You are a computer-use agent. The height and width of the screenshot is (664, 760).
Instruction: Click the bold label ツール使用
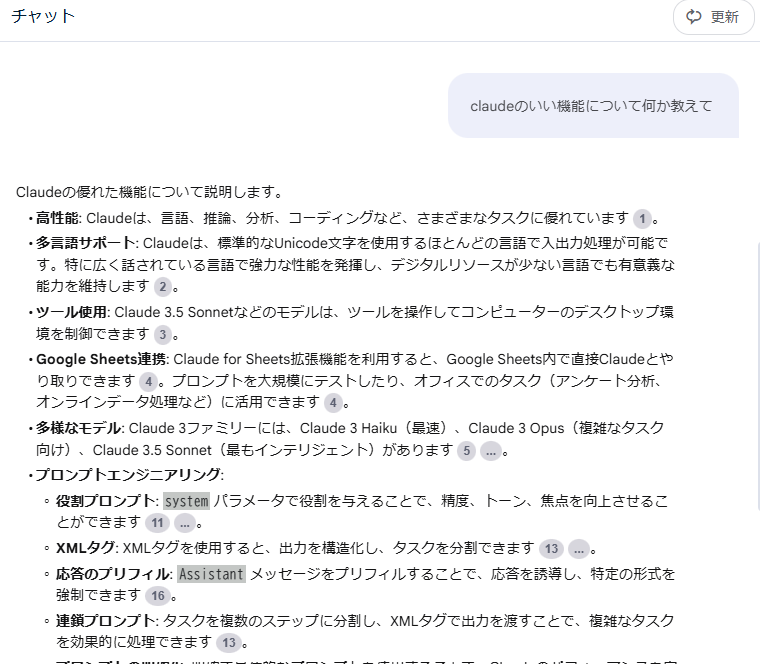(71, 312)
